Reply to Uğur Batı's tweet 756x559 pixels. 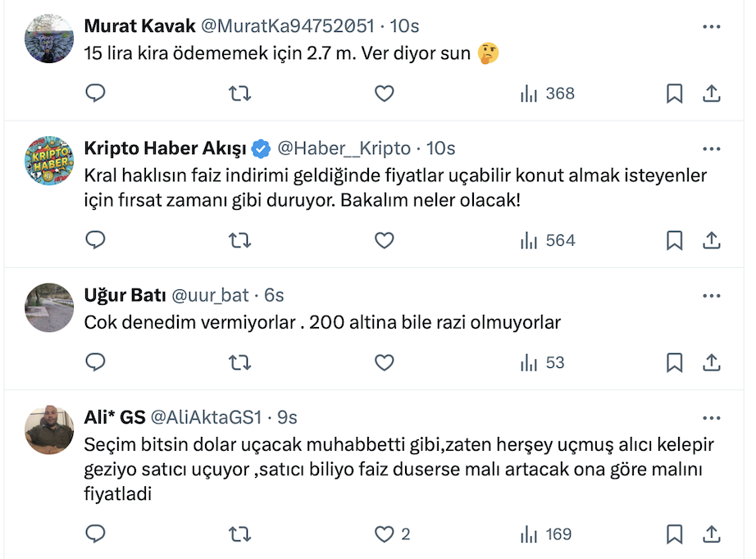pos(96,362)
